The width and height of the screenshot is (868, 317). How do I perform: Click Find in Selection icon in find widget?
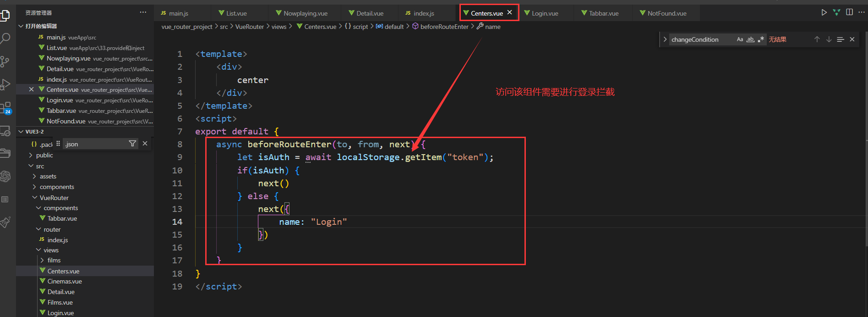(841, 39)
